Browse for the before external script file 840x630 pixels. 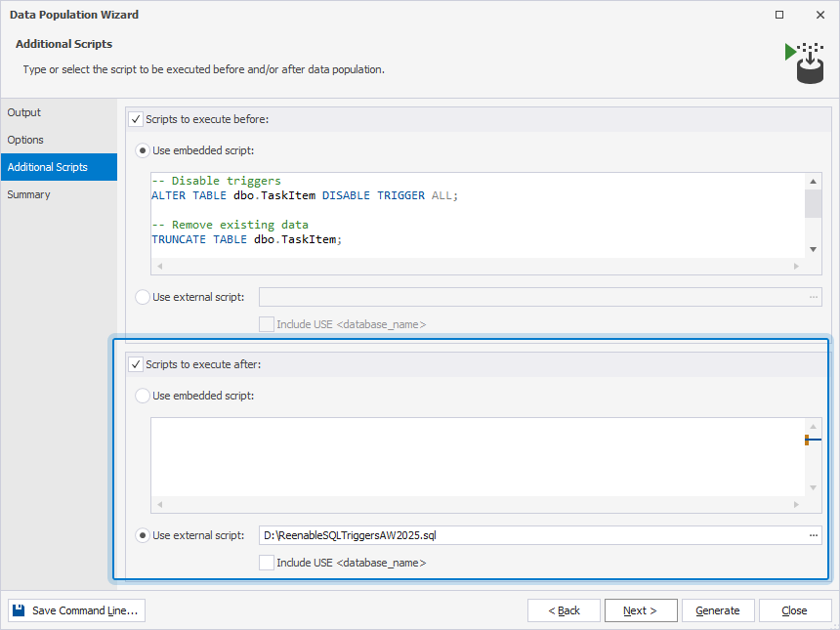coord(814,297)
